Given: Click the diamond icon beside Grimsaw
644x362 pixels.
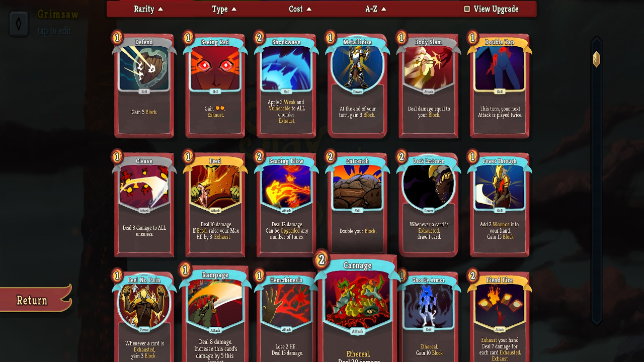Looking at the screenshot, I should coord(19,24).
